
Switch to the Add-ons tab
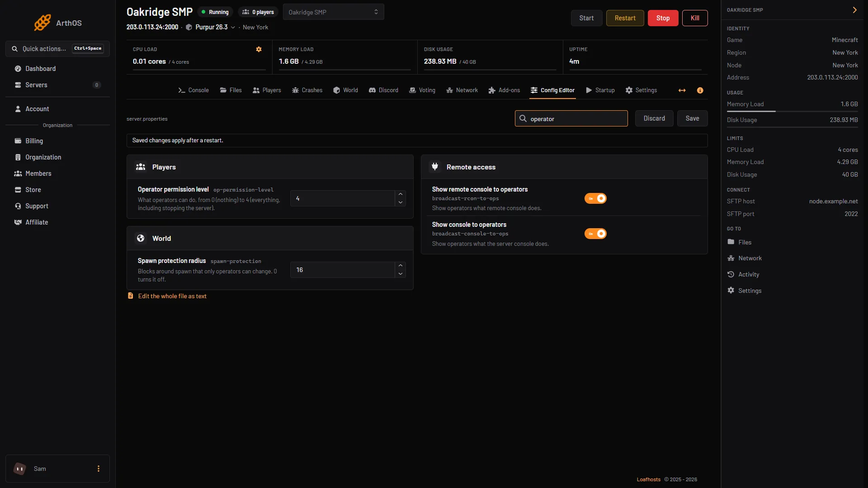tap(504, 90)
